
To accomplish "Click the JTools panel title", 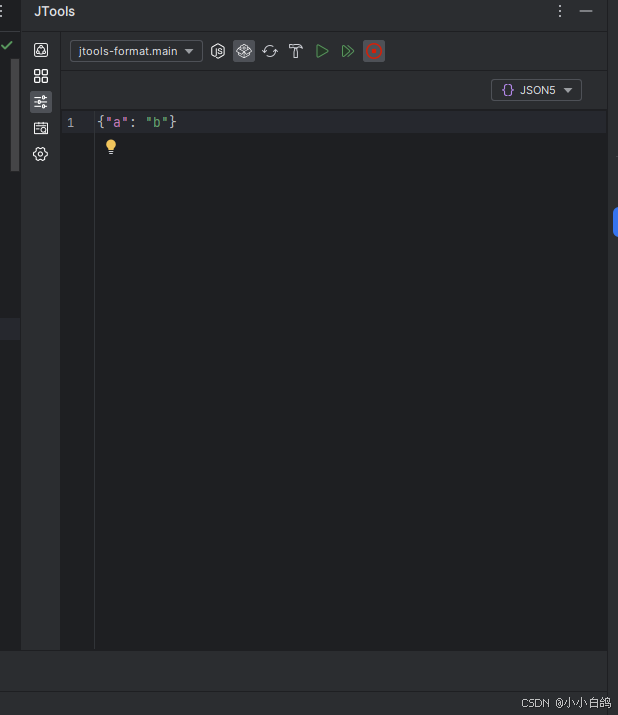I will coord(54,11).
